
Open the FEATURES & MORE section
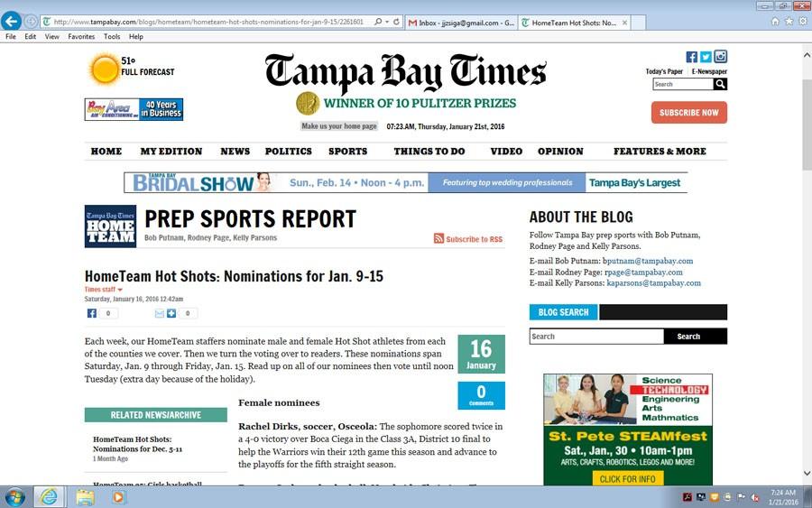click(x=660, y=152)
